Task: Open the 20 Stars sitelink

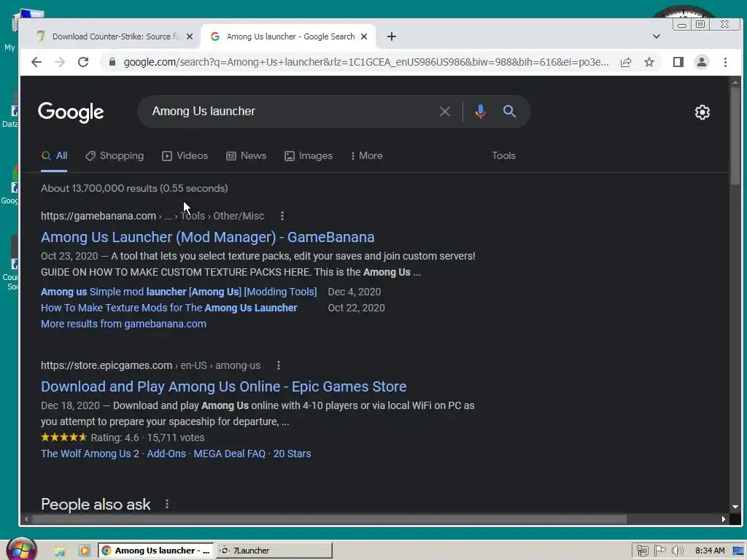Action: pyautogui.click(x=292, y=454)
